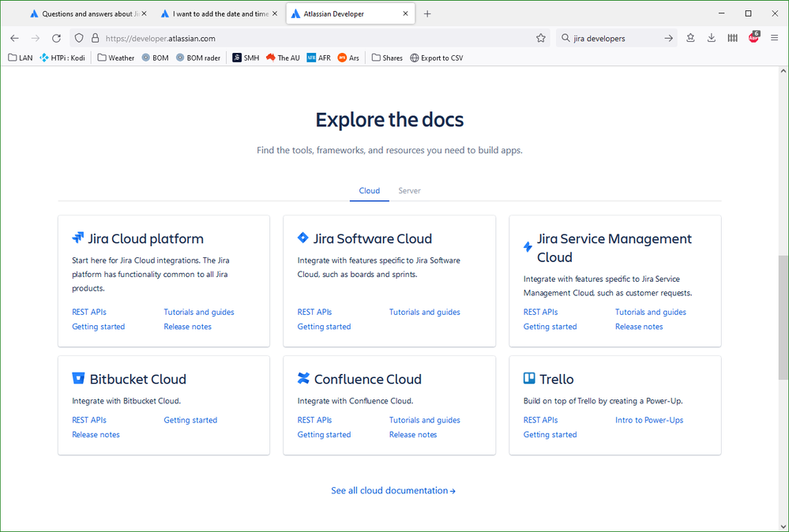Click the jira developers search field
This screenshot has width=789, height=532.
tap(603, 37)
